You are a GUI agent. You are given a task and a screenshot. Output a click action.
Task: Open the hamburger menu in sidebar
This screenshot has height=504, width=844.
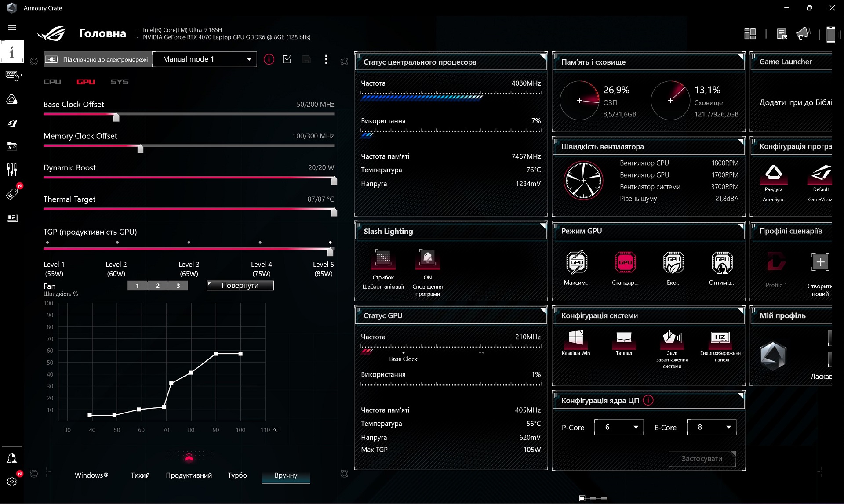pyautogui.click(x=12, y=27)
